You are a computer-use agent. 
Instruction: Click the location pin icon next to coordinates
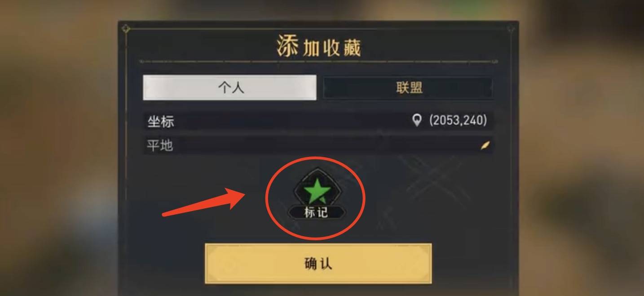click(x=417, y=120)
